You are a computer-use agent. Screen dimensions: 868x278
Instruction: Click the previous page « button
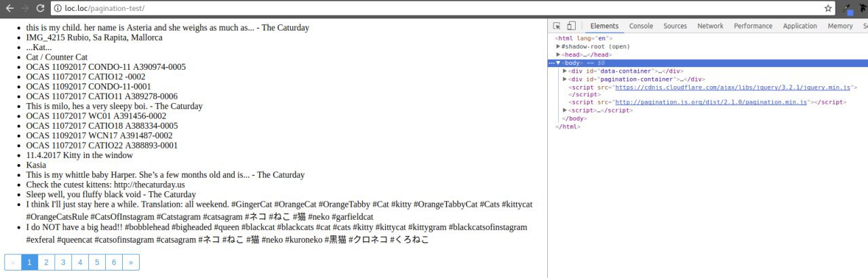tap(13, 262)
